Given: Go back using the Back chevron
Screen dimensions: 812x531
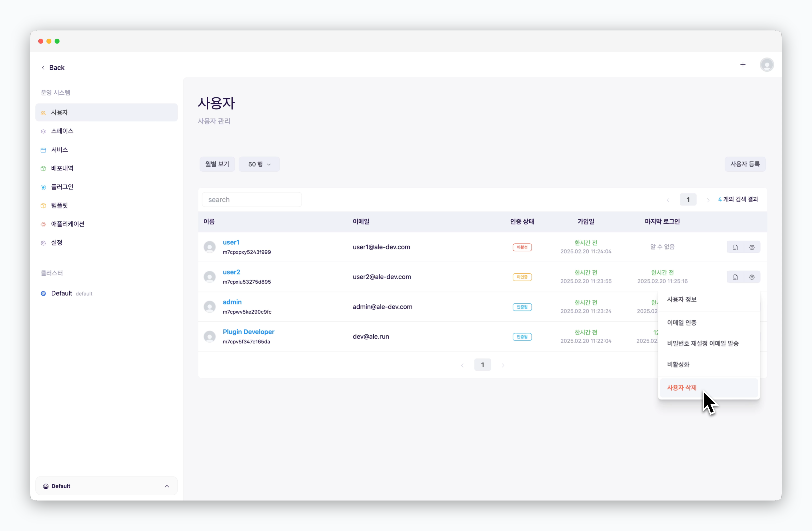Looking at the screenshot, I should click(x=43, y=68).
